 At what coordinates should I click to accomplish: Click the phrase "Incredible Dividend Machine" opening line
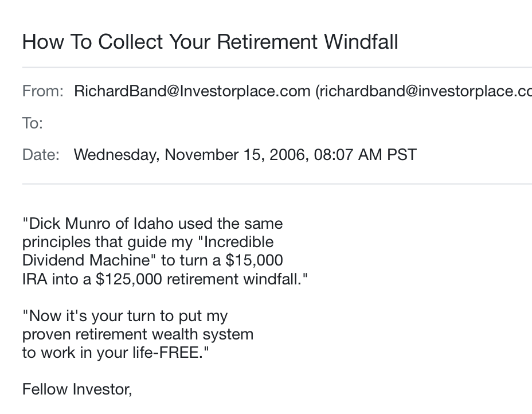pos(235,242)
